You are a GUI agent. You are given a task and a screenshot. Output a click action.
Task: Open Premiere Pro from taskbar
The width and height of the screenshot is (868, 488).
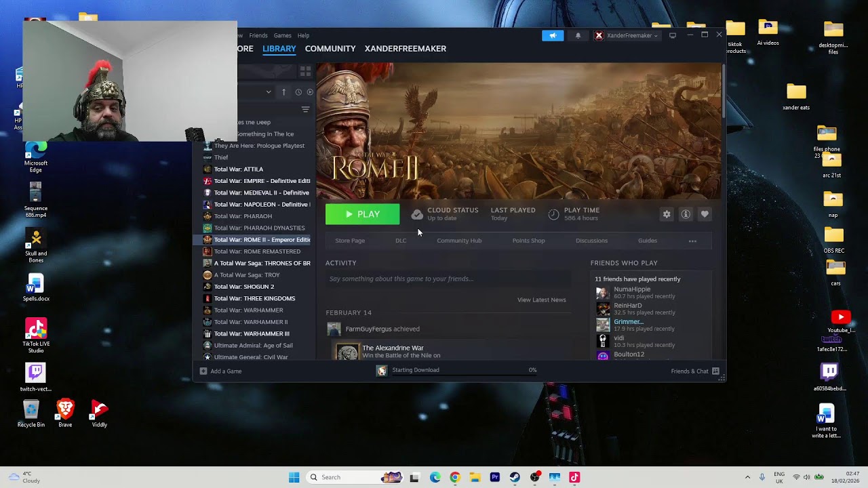pyautogui.click(x=494, y=477)
